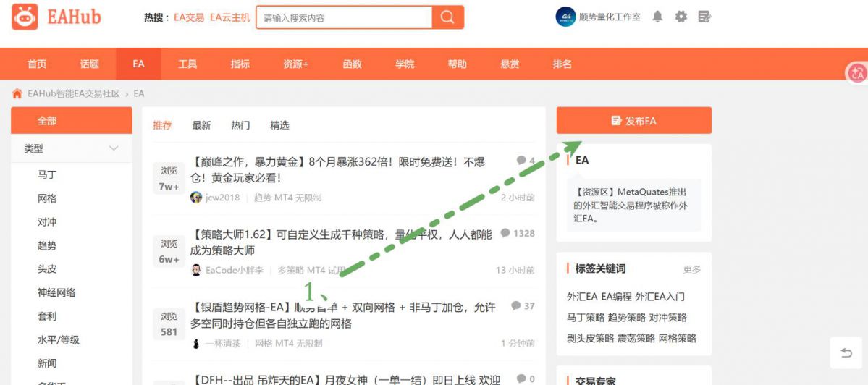Filter by 趋势 type

47,245
